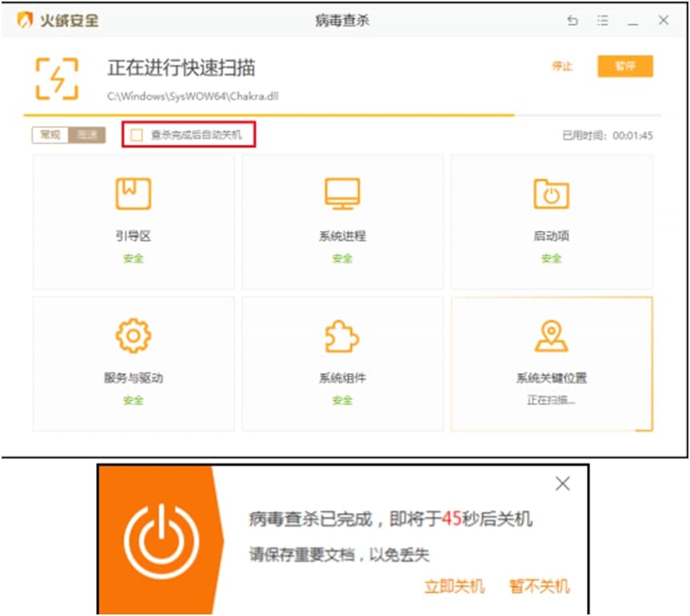Click the 火绒安全 brand name
The width and height of the screenshot is (690, 616).
point(69,20)
